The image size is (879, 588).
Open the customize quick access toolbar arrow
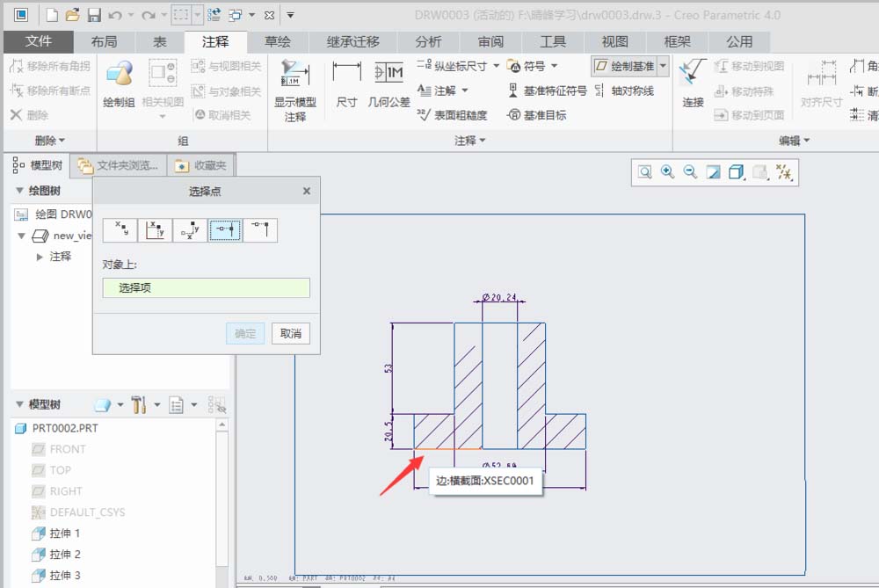point(290,15)
